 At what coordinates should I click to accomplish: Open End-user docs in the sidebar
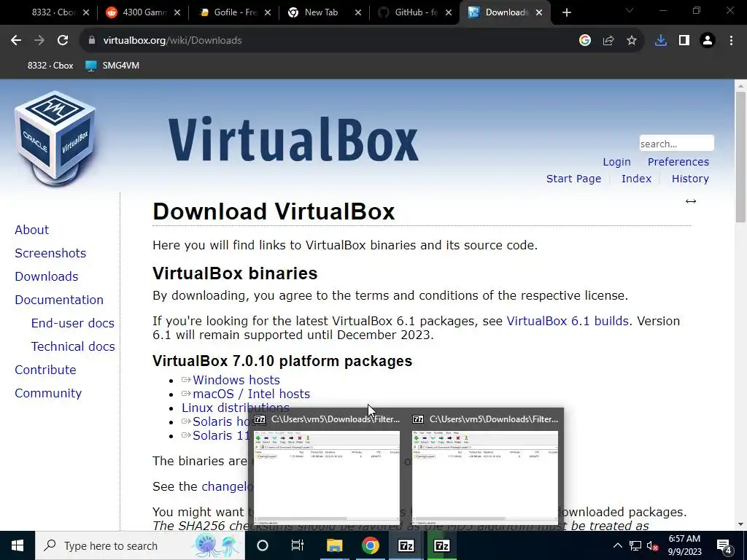(73, 323)
